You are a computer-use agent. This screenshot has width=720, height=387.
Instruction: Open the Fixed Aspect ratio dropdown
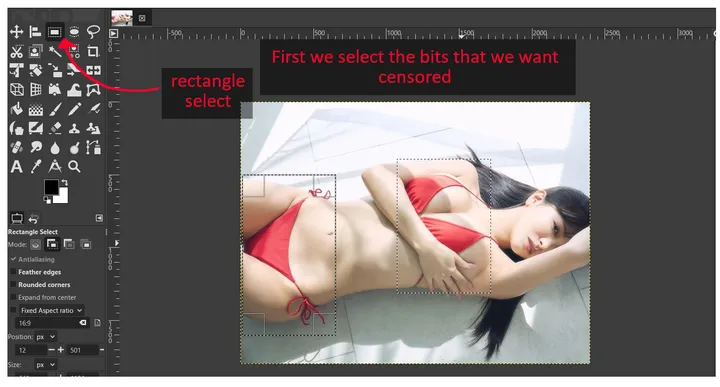tap(51, 310)
